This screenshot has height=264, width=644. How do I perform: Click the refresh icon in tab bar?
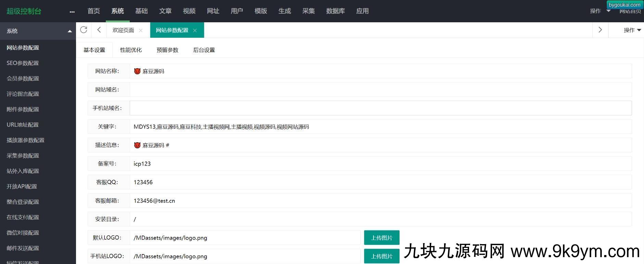tap(84, 30)
